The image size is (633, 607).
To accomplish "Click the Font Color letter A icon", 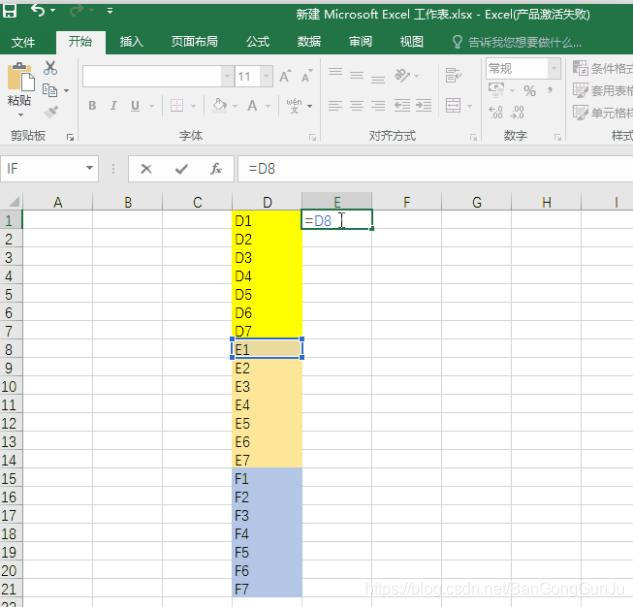I will pos(252,106).
